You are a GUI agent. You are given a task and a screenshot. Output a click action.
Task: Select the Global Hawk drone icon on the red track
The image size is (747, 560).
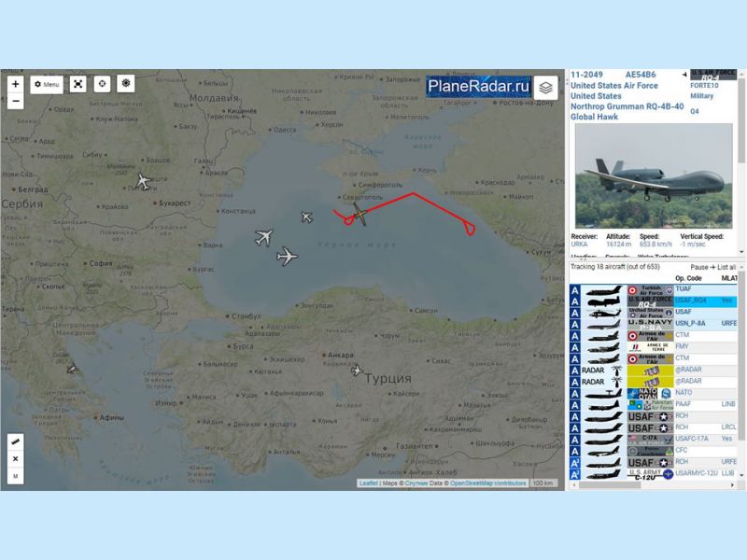[x=360, y=215]
